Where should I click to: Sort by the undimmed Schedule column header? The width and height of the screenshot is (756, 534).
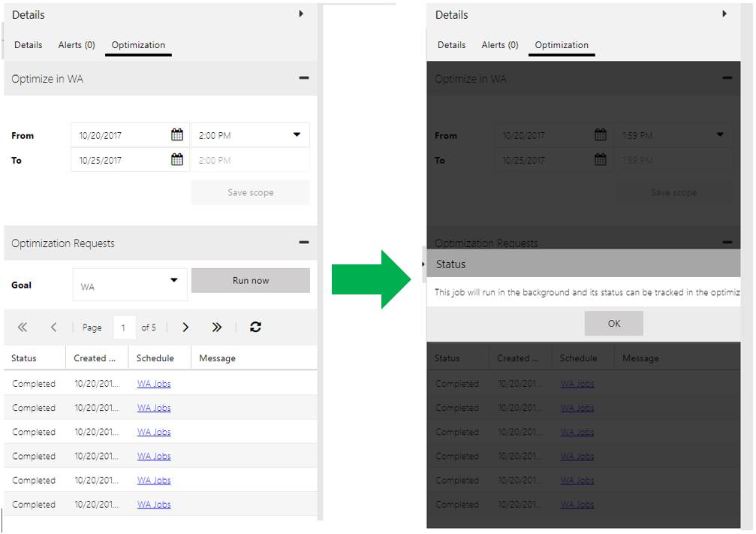click(x=155, y=358)
